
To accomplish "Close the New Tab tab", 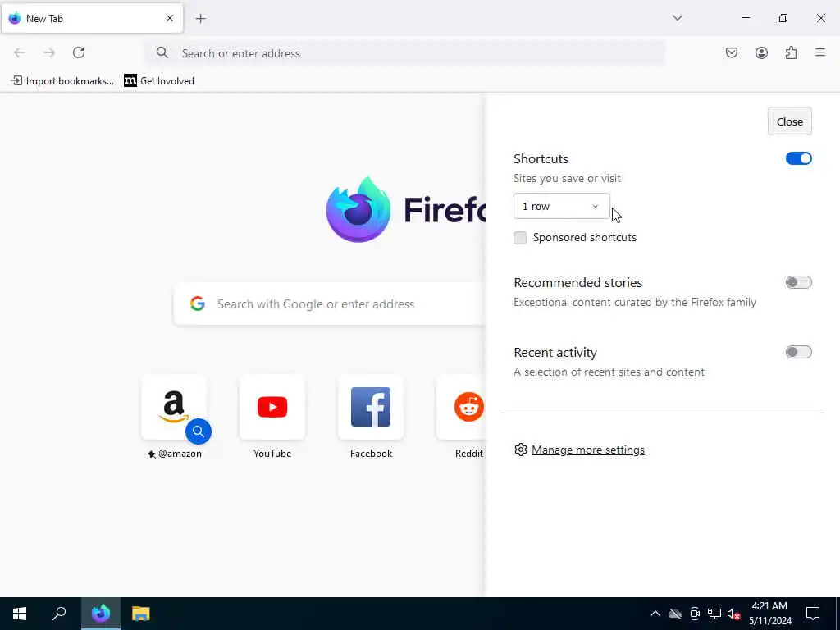I will point(170,18).
